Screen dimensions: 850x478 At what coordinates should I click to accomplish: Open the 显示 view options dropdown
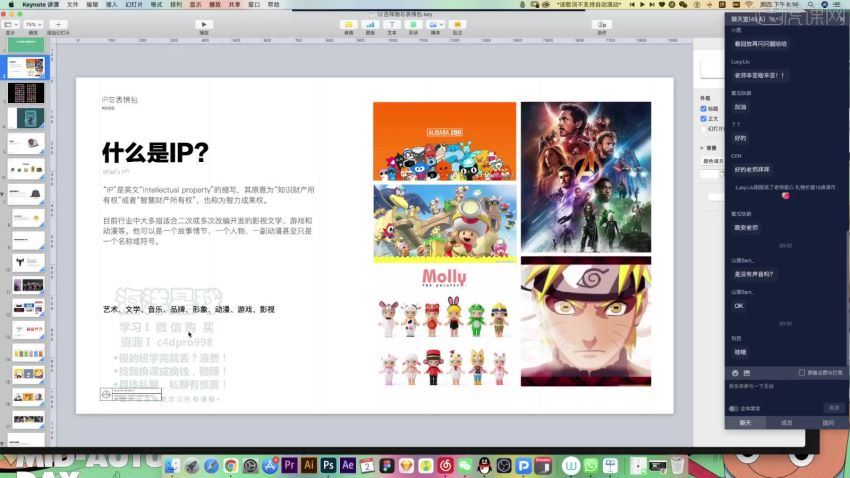pos(11,24)
